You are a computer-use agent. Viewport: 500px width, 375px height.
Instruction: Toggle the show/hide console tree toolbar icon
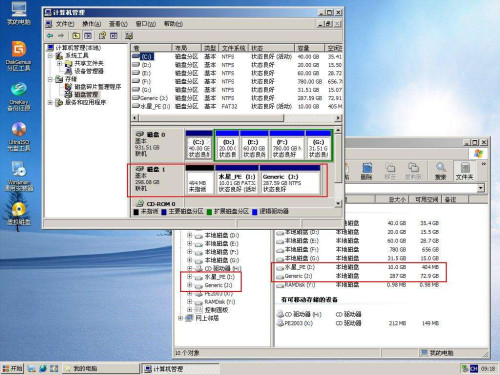[88, 35]
